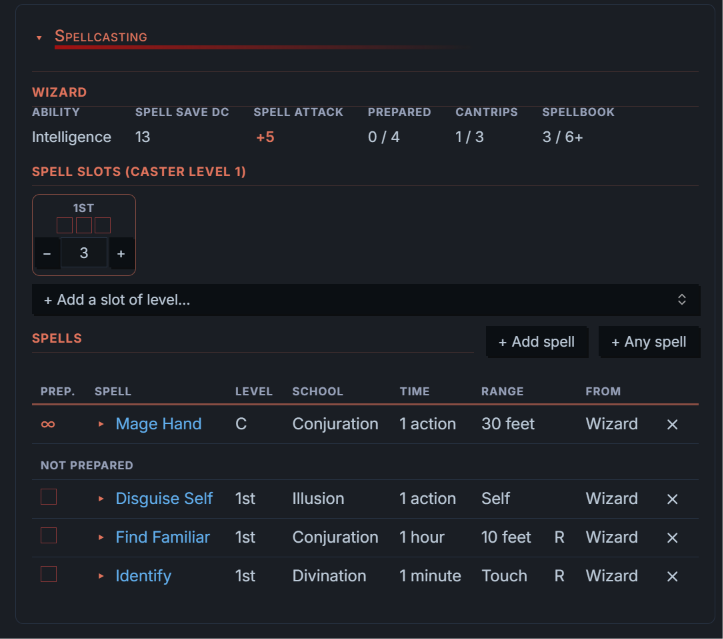The height and width of the screenshot is (639, 723).
Task: Open the Find Familiar spell link
Action: (163, 538)
